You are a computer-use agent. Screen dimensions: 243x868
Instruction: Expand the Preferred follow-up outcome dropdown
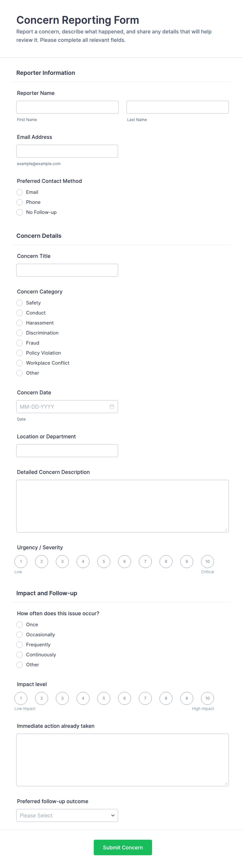pyautogui.click(x=67, y=815)
